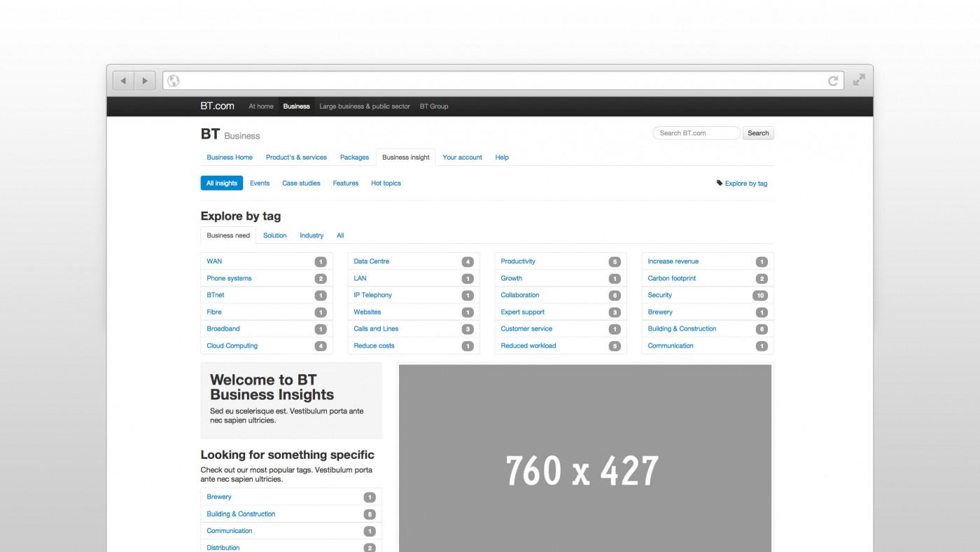Image resolution: width=980 pixels, height=552 pixels.
Task: Open the IP Telephony tag
Action: 373,295
